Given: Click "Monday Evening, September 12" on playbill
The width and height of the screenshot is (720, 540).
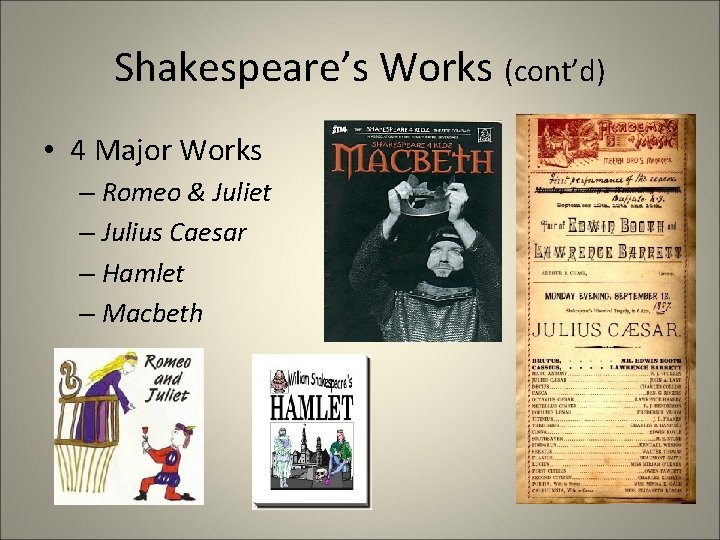Looking at the screenshot, I should (x=607, y=296).
